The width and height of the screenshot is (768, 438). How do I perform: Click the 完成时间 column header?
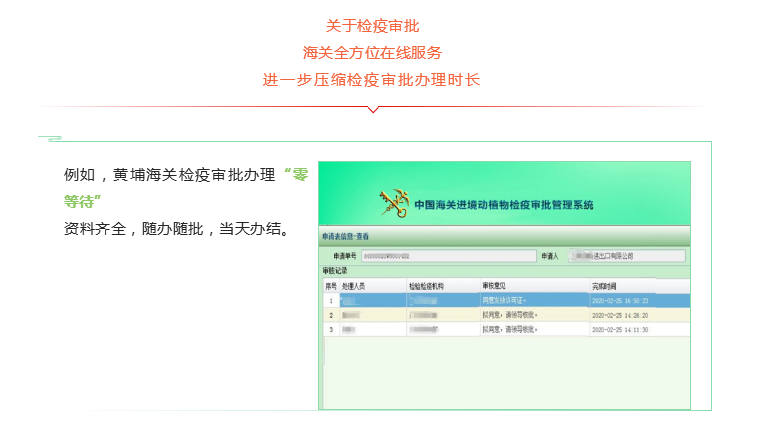pyautogui.click(x=604, y=286)
